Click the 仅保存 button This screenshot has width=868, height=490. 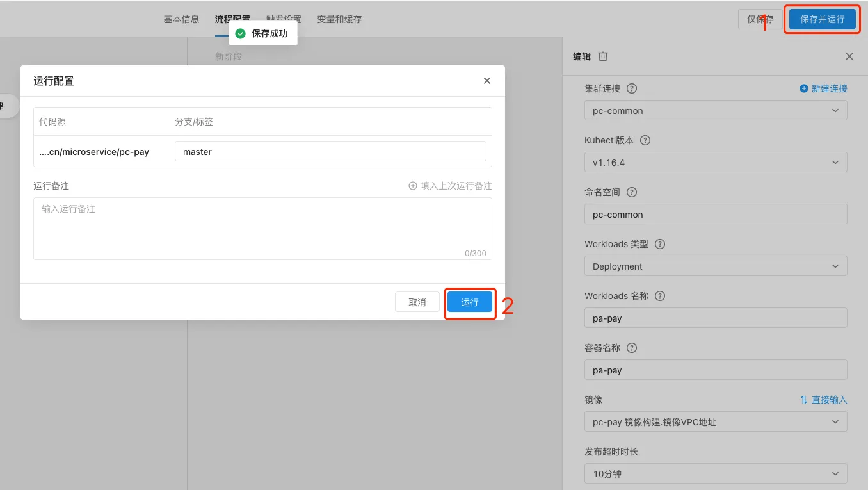[760, 19]
